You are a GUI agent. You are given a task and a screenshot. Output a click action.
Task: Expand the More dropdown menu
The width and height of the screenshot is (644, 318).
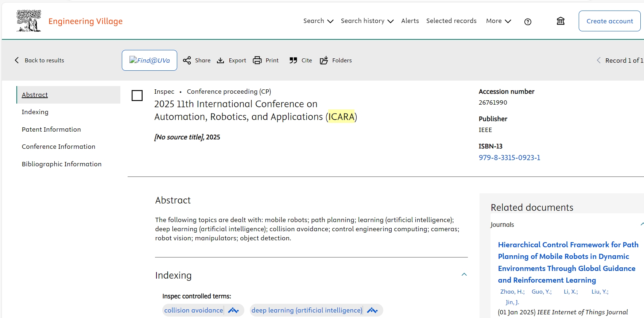[498, 21]
